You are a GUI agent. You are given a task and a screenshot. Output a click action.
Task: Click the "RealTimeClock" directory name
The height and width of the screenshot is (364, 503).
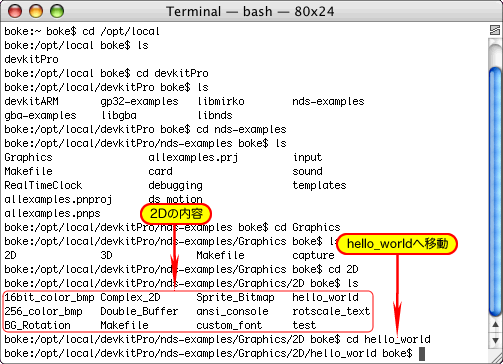43,185
